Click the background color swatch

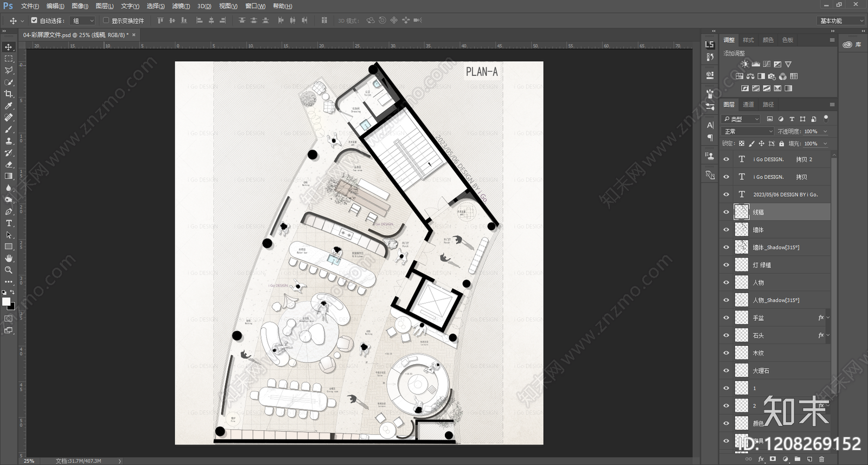tap(11, 306)
